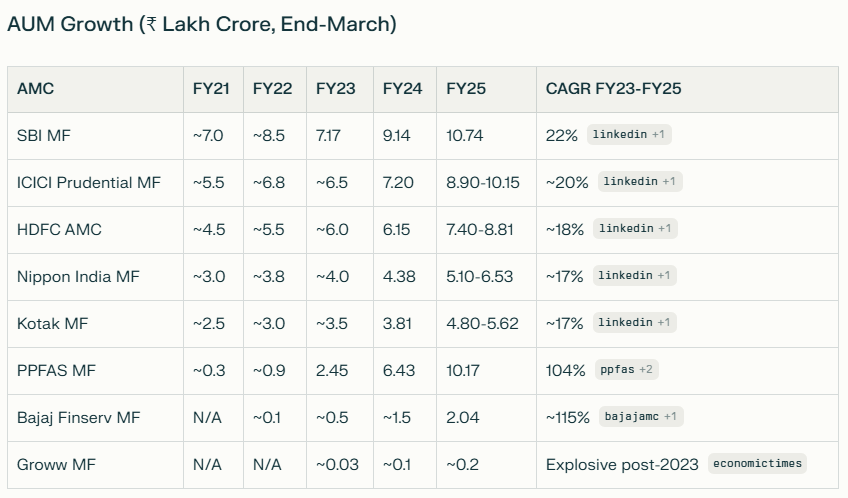848x498 pixels.
Task: Open linkedin source chip for ICICI Prudential MF
Action: click(x=639, y=181)
